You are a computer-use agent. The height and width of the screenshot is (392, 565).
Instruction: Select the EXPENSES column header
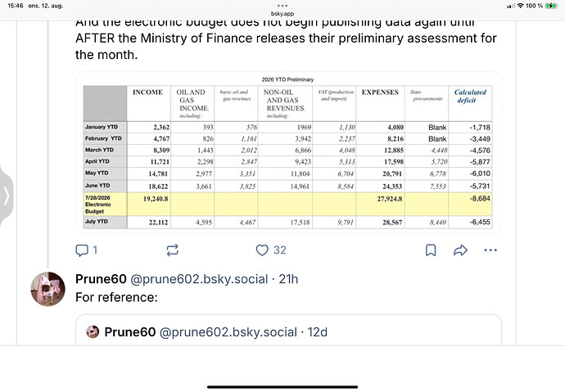pos(380,92)
